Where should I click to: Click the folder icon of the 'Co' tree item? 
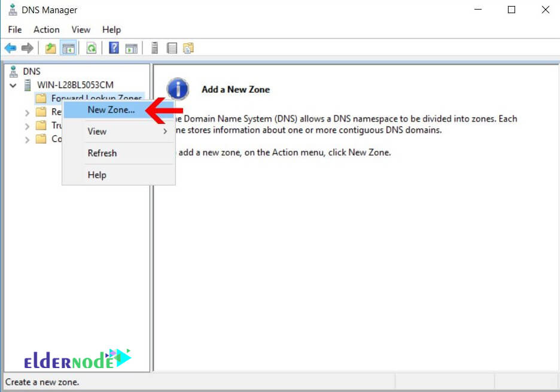[41, 139]
